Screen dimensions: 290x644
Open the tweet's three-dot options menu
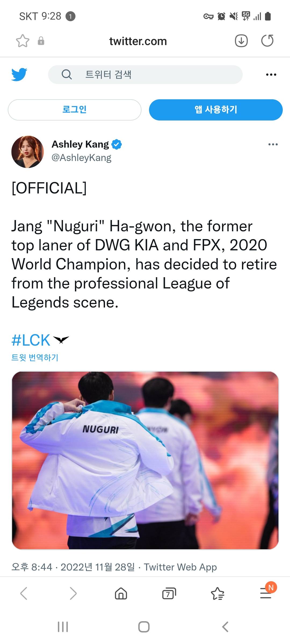pos(273,144)
